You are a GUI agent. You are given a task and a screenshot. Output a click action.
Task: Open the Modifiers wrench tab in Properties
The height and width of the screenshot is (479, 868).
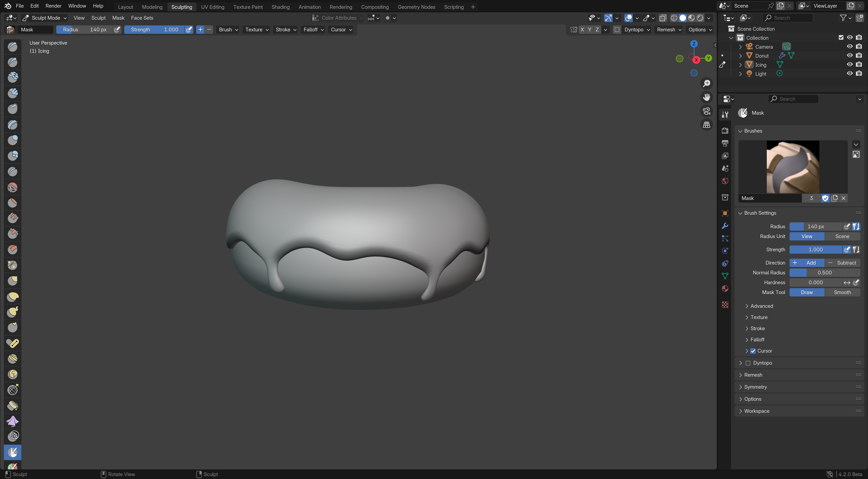point(725,226)
